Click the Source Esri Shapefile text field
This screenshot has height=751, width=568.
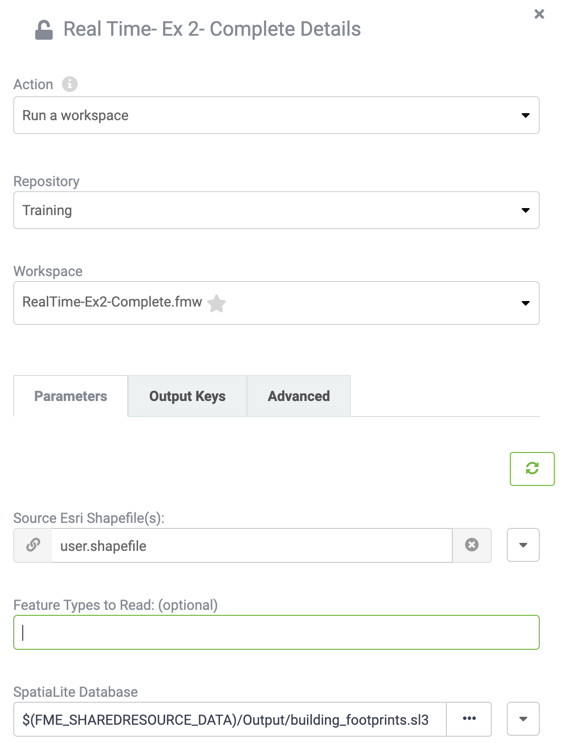pos(252,546)
